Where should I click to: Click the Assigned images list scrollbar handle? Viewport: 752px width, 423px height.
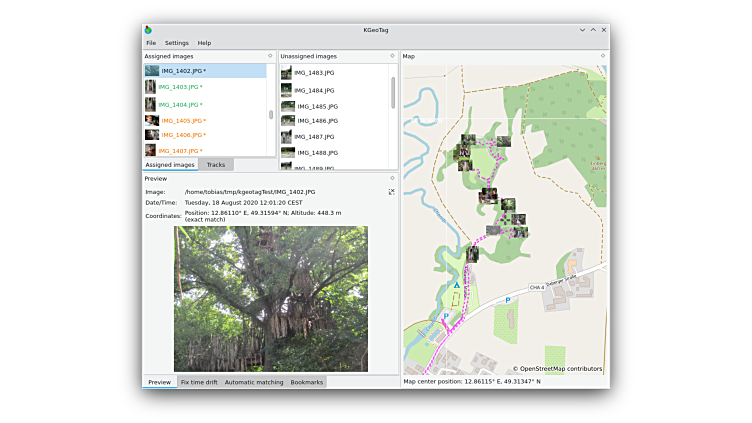coord(271,114)
